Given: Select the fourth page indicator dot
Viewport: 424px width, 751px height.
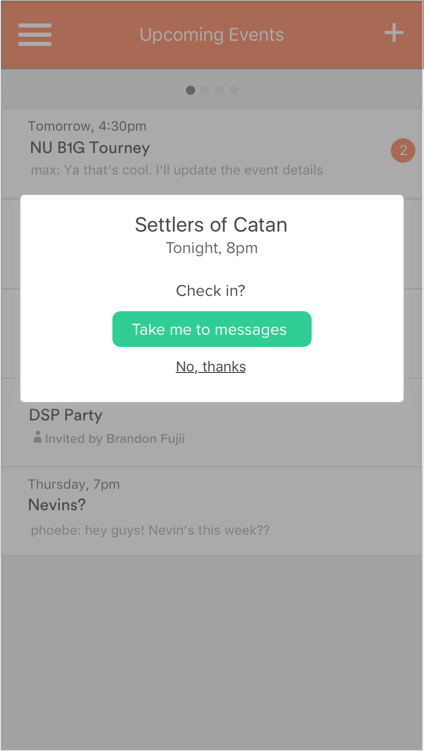Looking at the screenshot, I should coord(233,90).
